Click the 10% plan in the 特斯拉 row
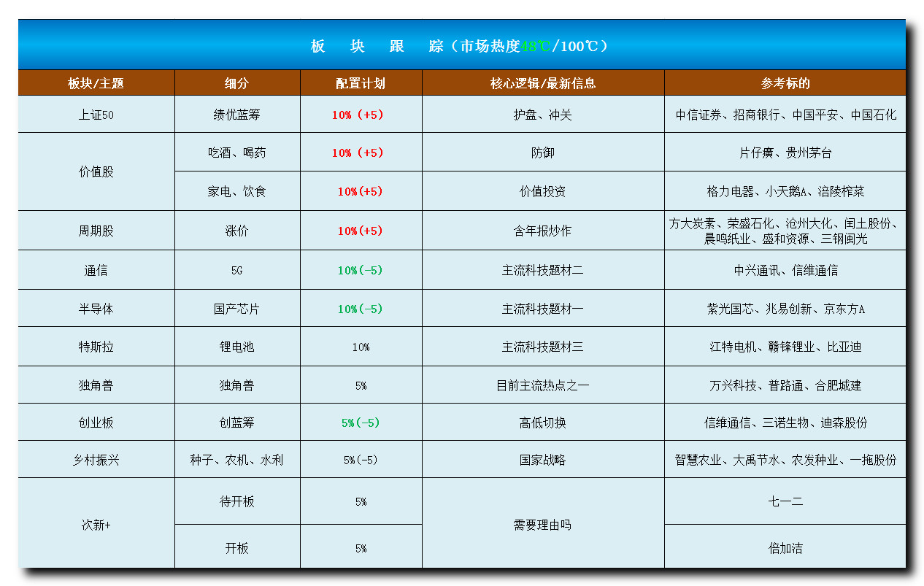Screen dimensions: 924x586 [361, 347]
